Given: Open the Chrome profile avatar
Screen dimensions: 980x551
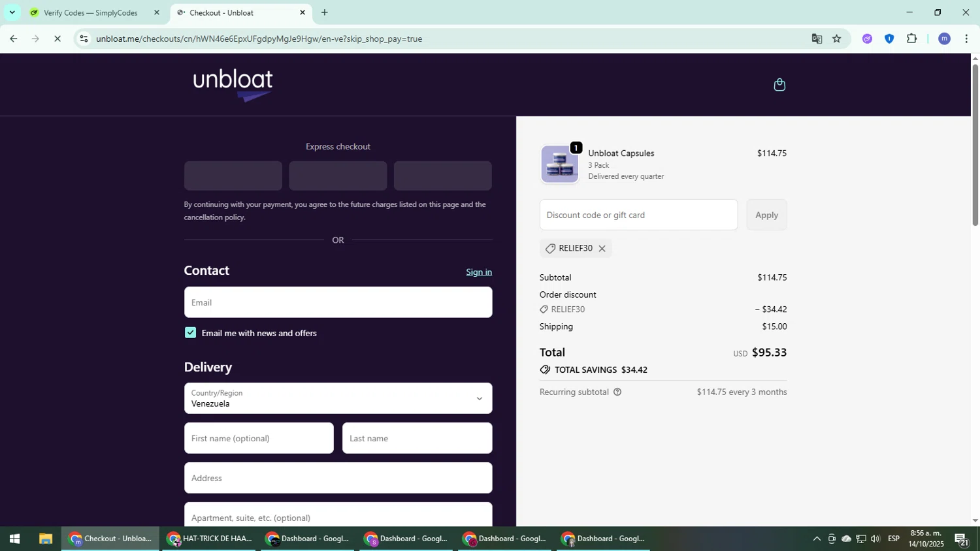Looking at the screenshot, I should [x=944, y=39].
